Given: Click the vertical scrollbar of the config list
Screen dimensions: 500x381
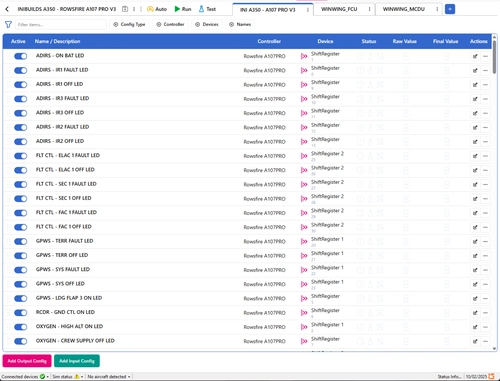Looking at the screenshot, I should 495,57.
